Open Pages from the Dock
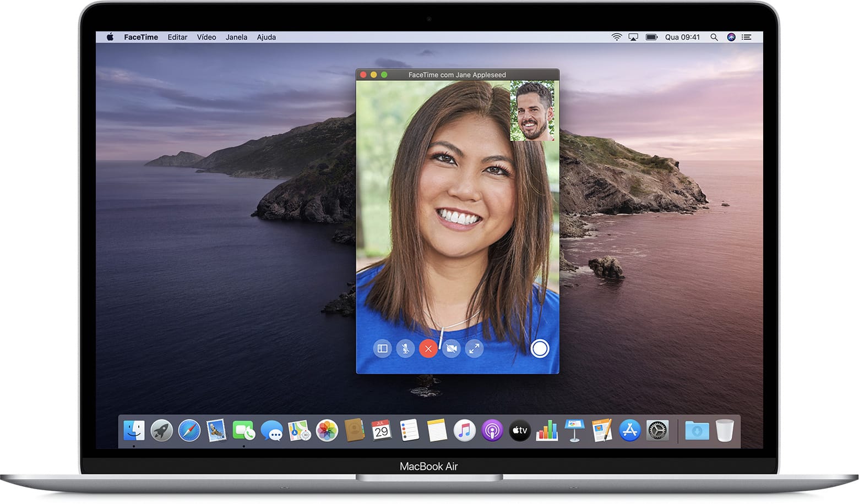This screenshot has width=859, height=504. [x=602, y=430]
